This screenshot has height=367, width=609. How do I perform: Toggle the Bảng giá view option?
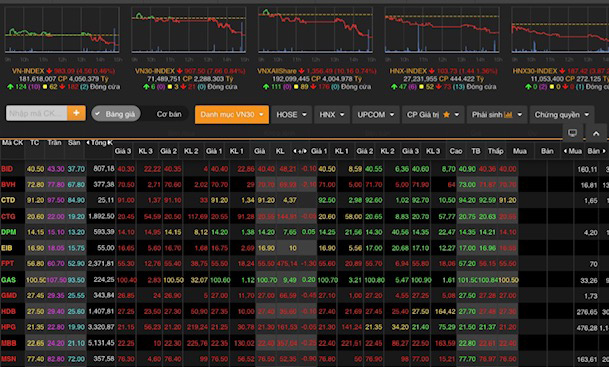[116, 114]
